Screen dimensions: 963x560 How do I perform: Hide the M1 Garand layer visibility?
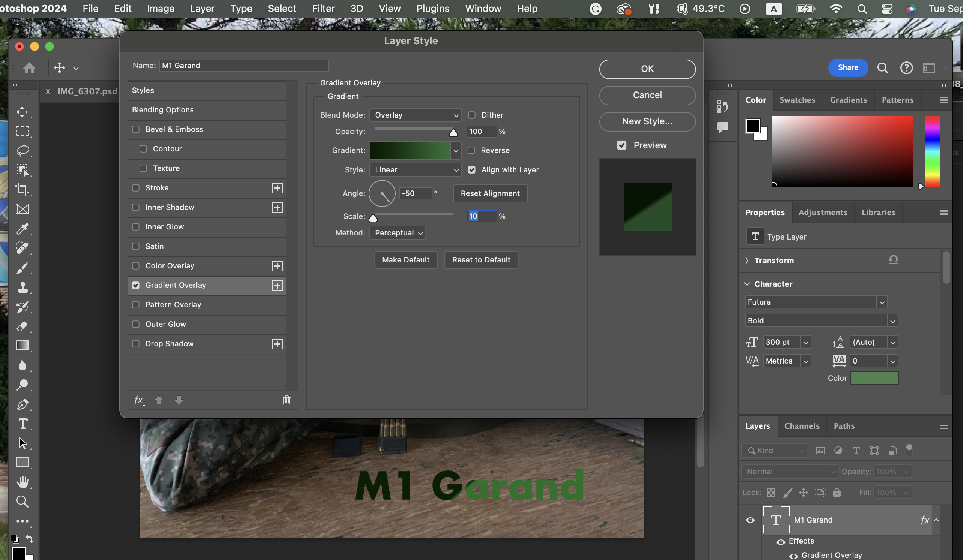(750, 520)
